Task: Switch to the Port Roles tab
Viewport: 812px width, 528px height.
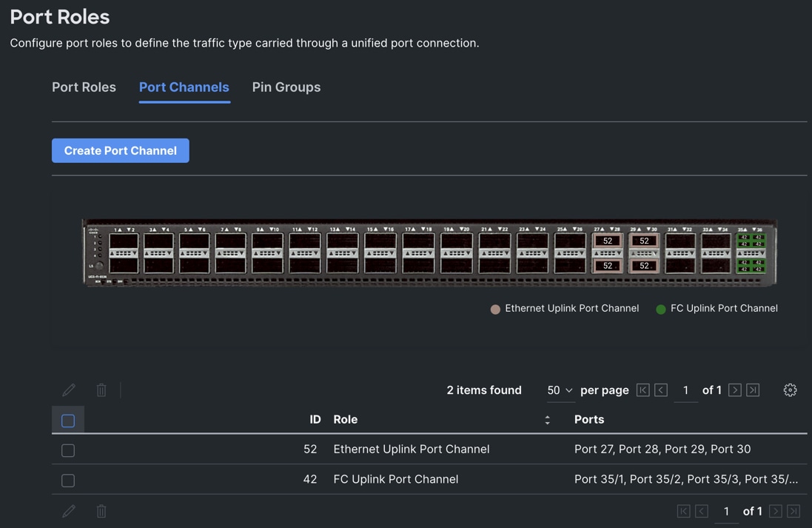Action: pyautogui.click(x=84, y=87)
